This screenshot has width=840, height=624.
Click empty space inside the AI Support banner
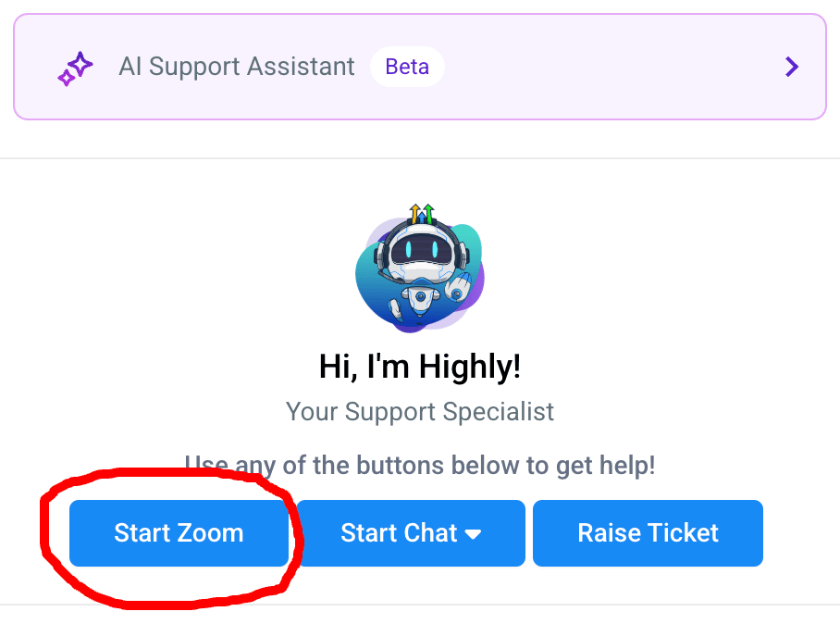point(601,67)
